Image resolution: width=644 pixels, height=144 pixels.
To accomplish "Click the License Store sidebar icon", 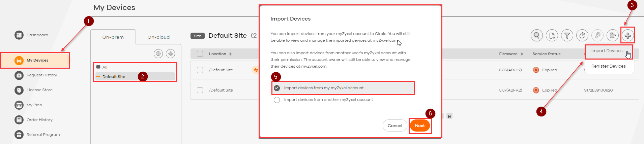I will point(19,90).
